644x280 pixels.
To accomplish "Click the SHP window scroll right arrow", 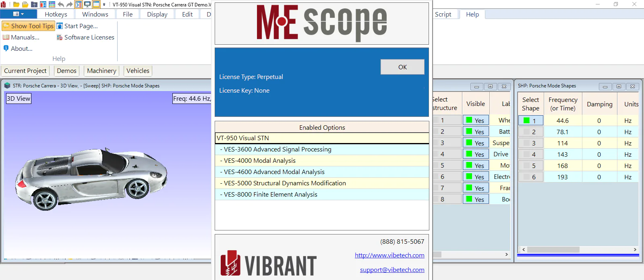I will click(x=635, y=250).
